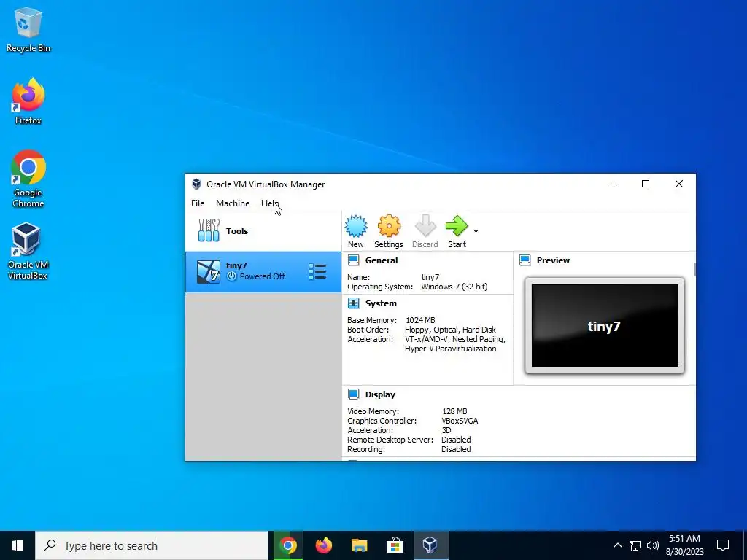
Task: Click the Discard toolbar arrow
Action: point(425,226)
